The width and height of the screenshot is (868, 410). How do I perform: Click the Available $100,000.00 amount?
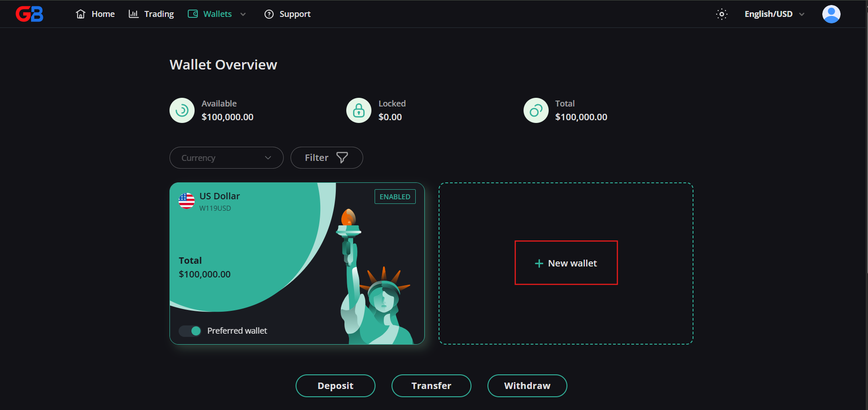(228, 117)
